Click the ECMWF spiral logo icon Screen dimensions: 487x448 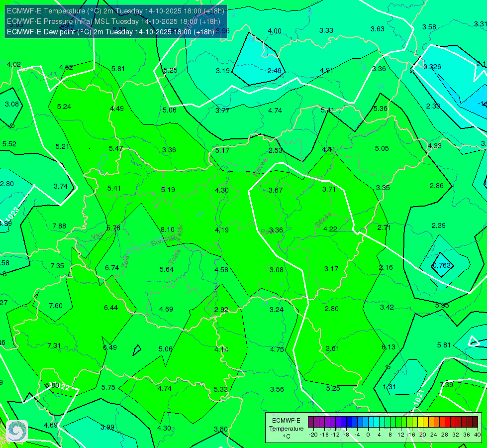click(17, 431)
